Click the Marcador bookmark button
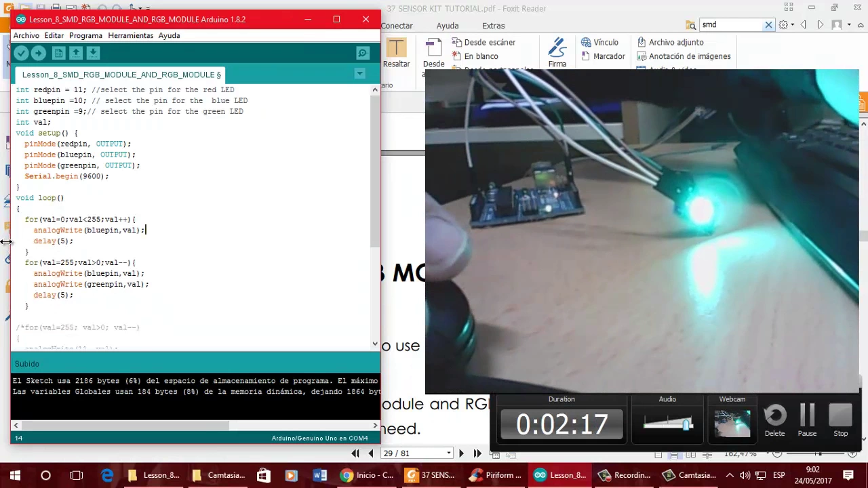The width and height of the screenshot is (868, 488). 603,56
